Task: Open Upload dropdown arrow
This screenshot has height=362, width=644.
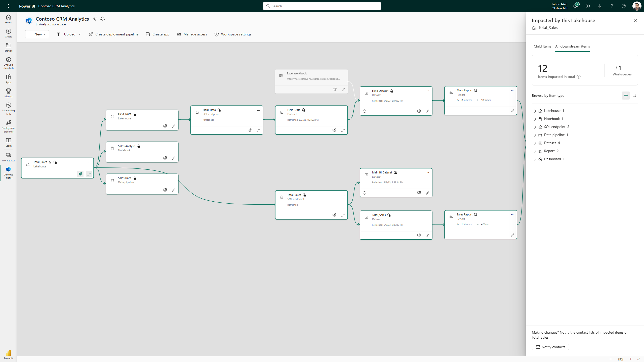Action: 80,34
